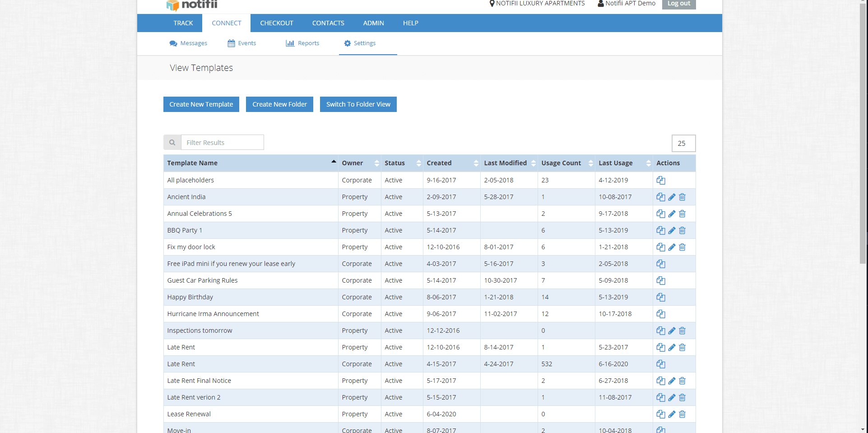868x433 pixels.
Task: Copy the Lease Renewal template
Action: click(x=661, y=414)
